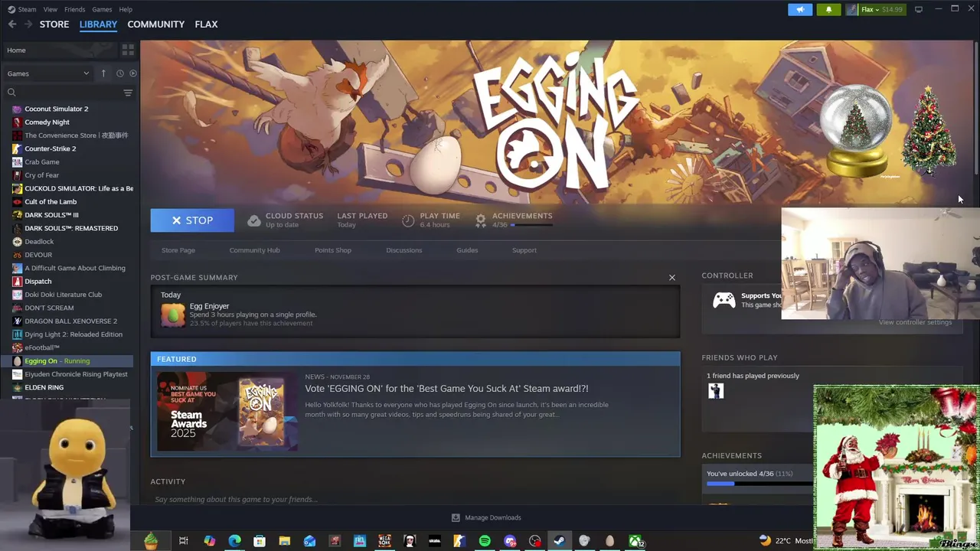This screenshot has height=551, width=980.
Task: Go back with the left arrow
Action: [12, 24]
